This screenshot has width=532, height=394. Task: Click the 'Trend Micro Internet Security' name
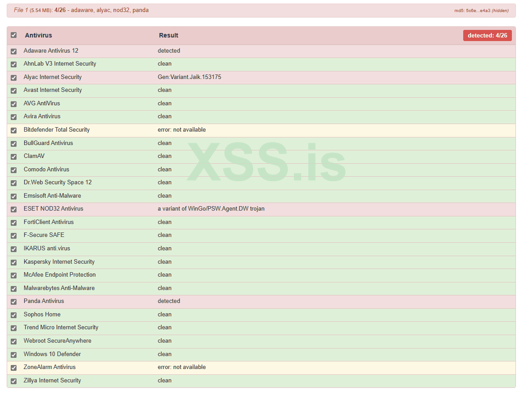[61, 327]
